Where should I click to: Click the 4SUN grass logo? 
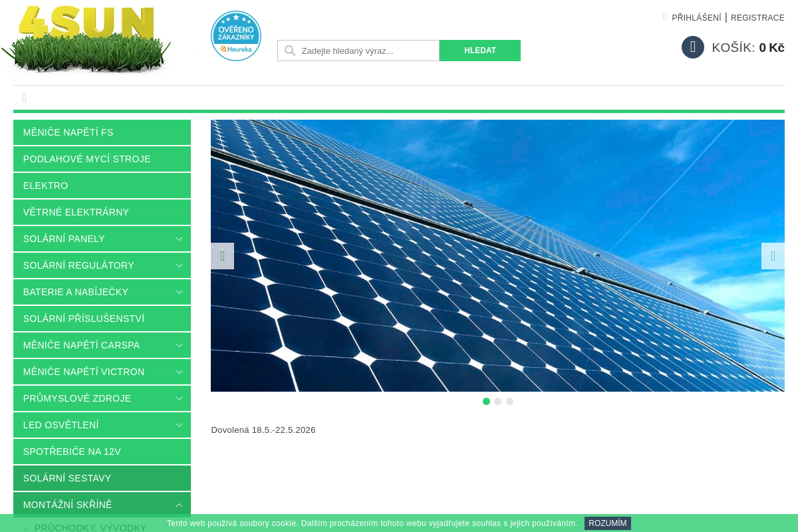(86, 39)
